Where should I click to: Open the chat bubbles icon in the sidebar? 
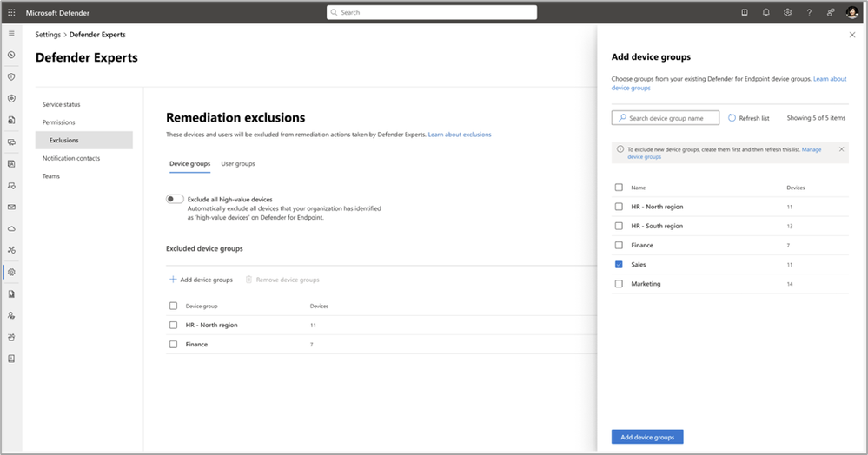(x=11, y=142)
